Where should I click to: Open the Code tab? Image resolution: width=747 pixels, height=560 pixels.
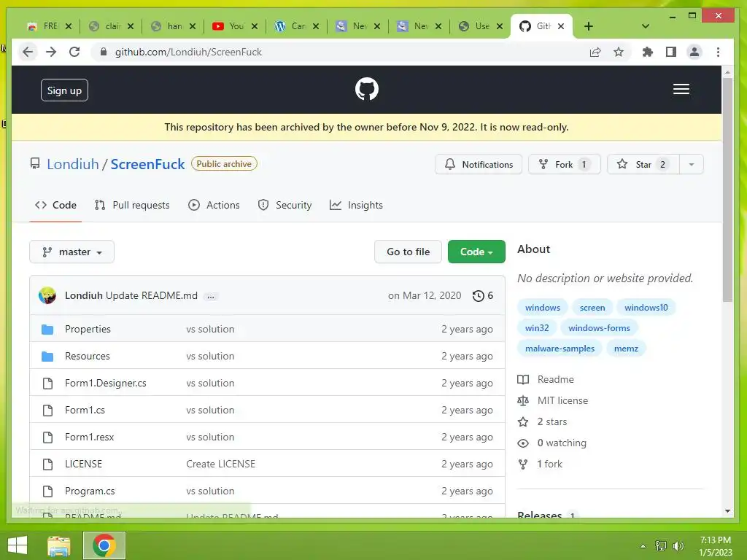tap(55, 205)
